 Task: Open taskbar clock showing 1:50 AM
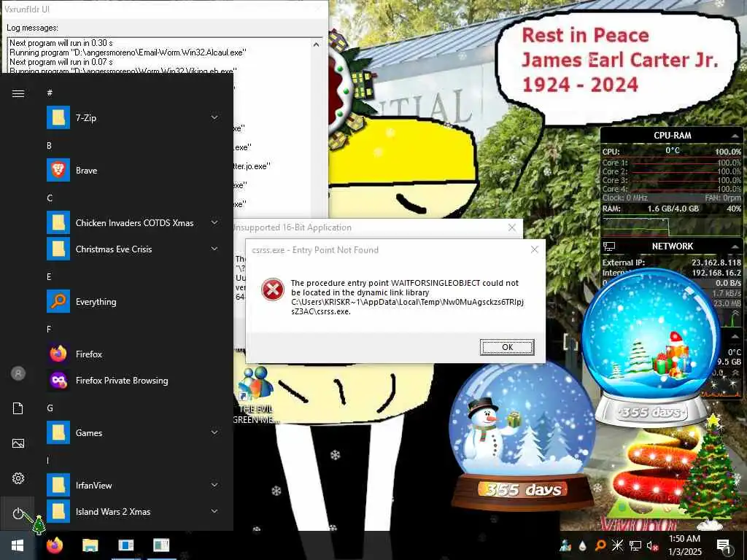[684, 545]
